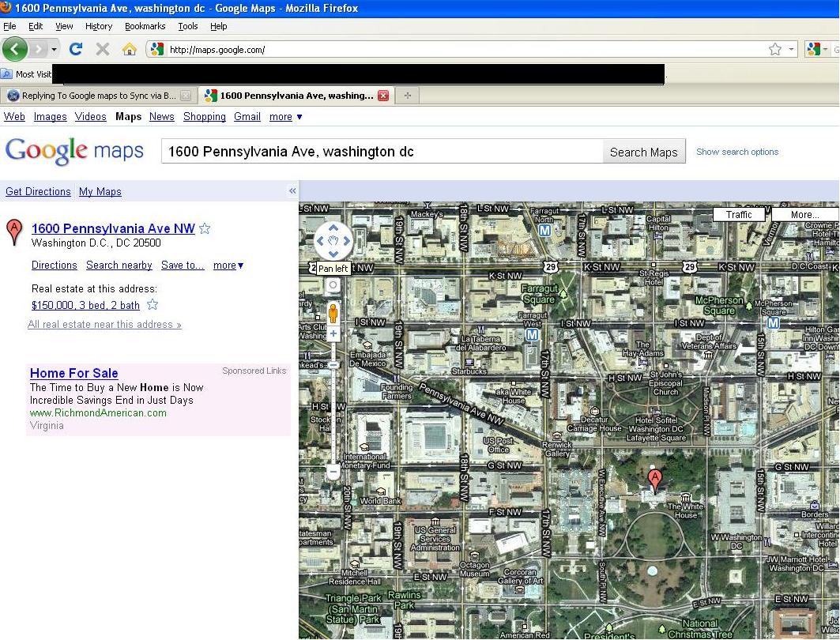This screenshot has width=840, height=640.
Task: Open the Edit menu
Action: click(x=36, y=26)
